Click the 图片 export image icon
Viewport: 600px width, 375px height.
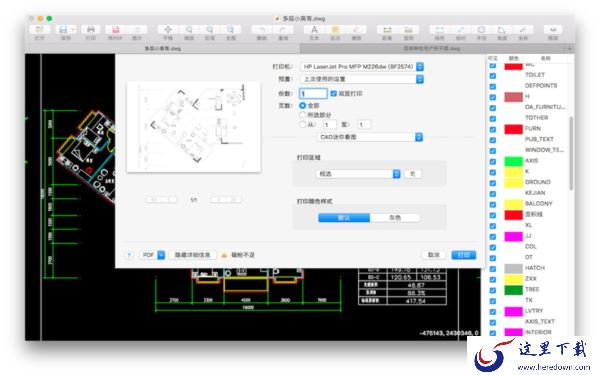[x=137, y=29]
